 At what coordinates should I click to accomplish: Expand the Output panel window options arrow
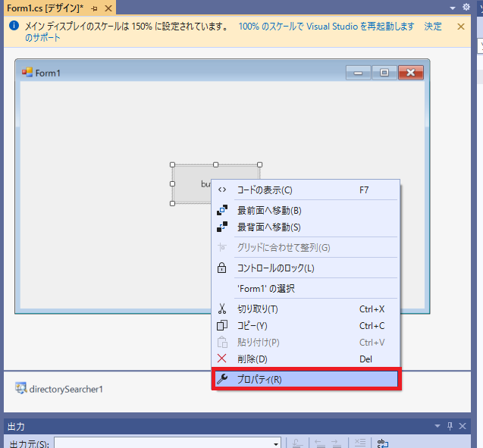tap(438, 427)
